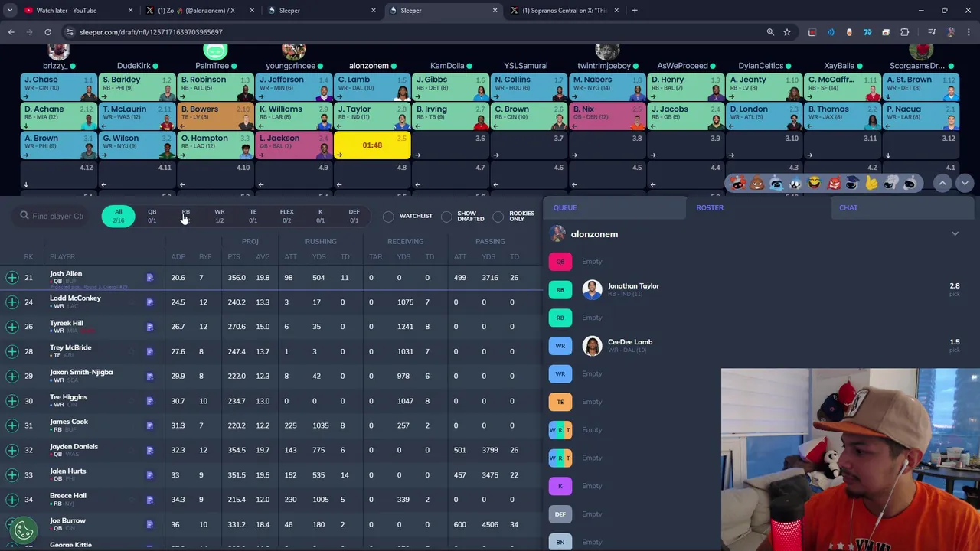Sort players by BYE column header
980x551 pixels.
pos(205,257)
